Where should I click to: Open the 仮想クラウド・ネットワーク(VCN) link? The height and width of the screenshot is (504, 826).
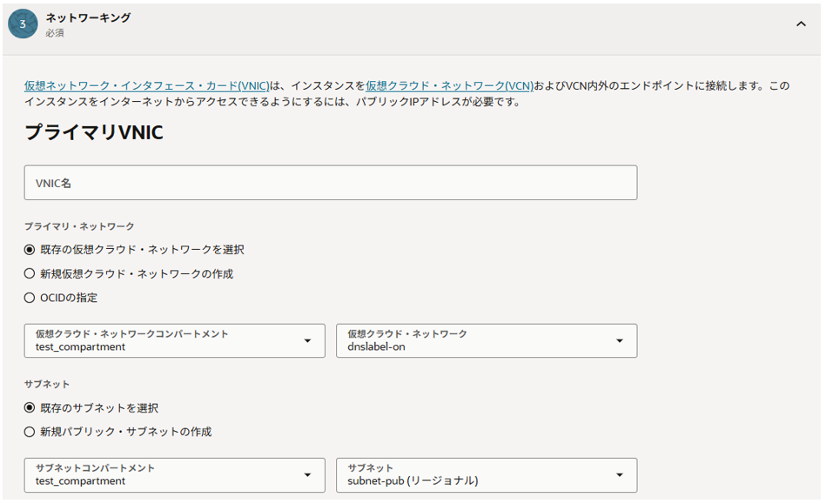(x=449, y=86)
